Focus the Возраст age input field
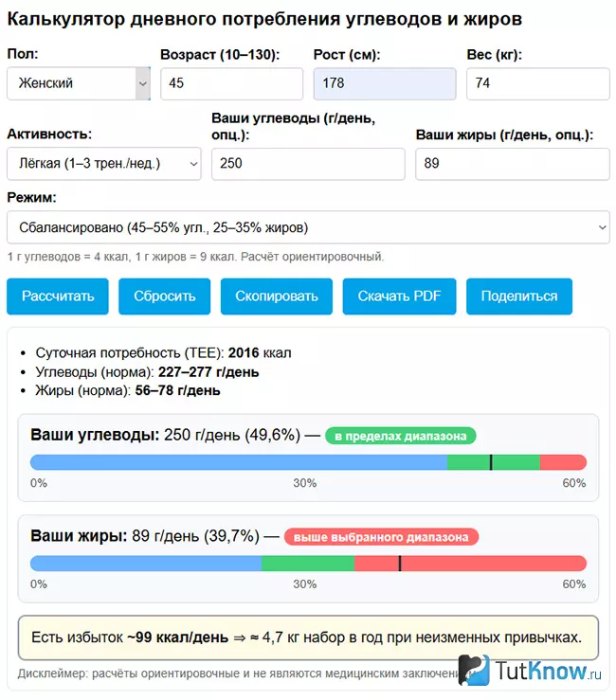 tap(232, 83)
